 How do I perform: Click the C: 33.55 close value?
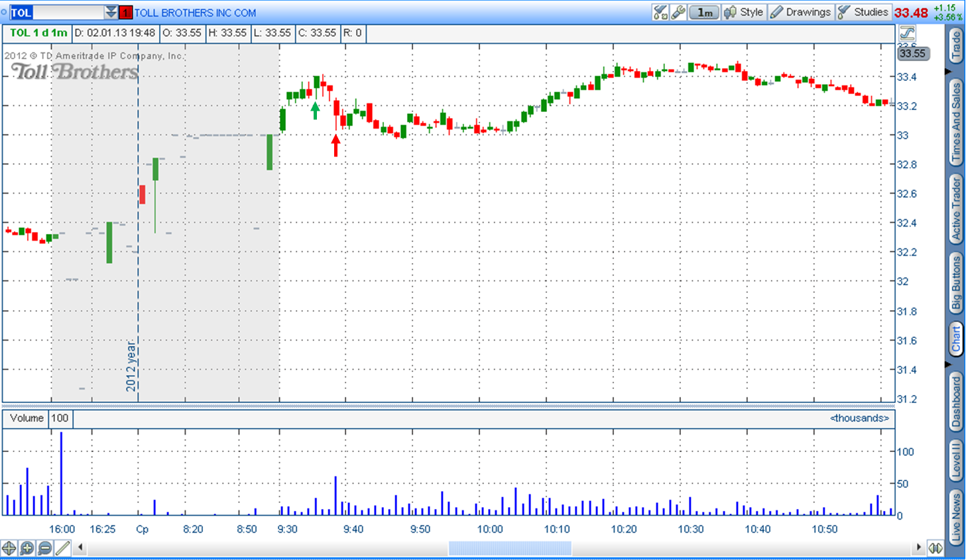pyautogui.click(x=318, y=33)
